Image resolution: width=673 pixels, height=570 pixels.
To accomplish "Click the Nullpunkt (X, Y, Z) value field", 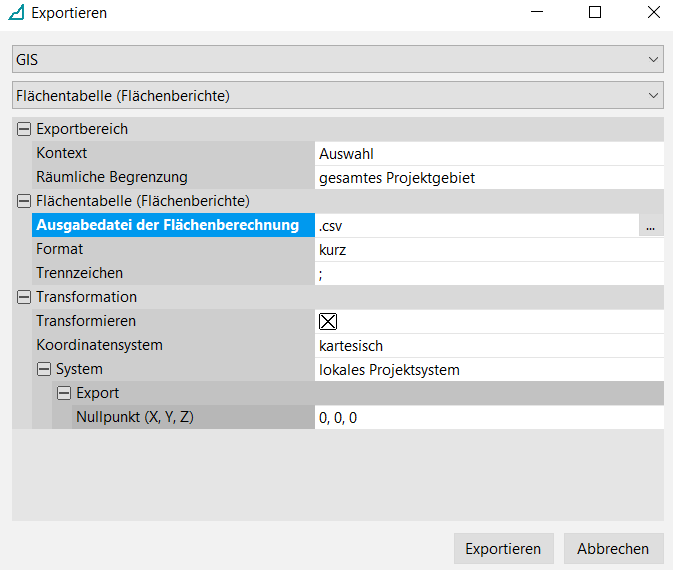I will pos(488,418).
